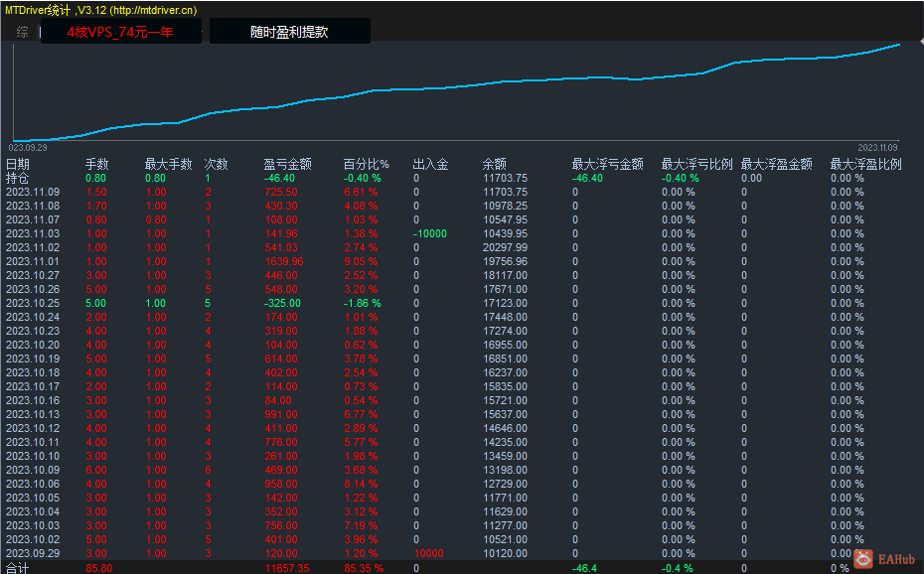The height and width of the screenshot is (574, 924).
Task: Select the 最大手数 column header
Action: click(169, 164)
